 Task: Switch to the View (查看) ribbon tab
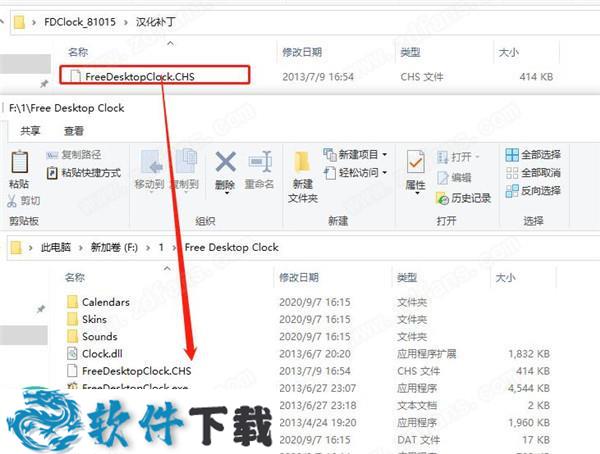coord(73,131)
